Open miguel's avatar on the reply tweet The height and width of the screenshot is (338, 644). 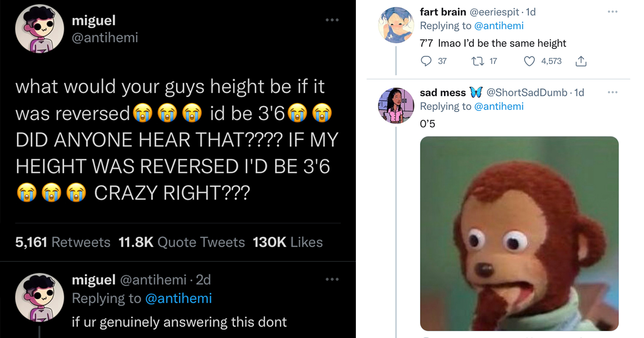[40, 297]
